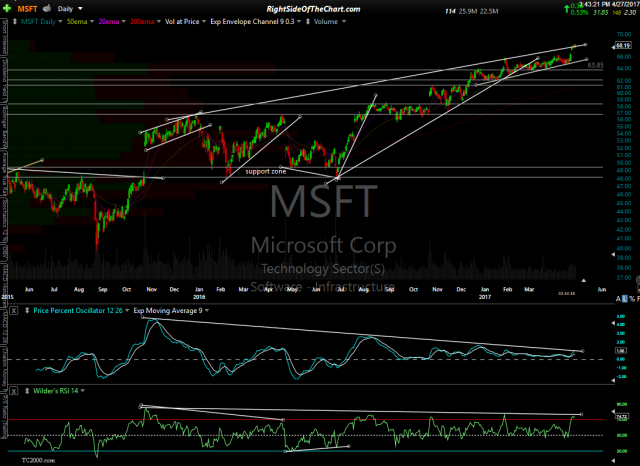The image size is (640, 466).
Task: Click the RightSideOfTheChart.com title
Action: [x=313, y=9]
